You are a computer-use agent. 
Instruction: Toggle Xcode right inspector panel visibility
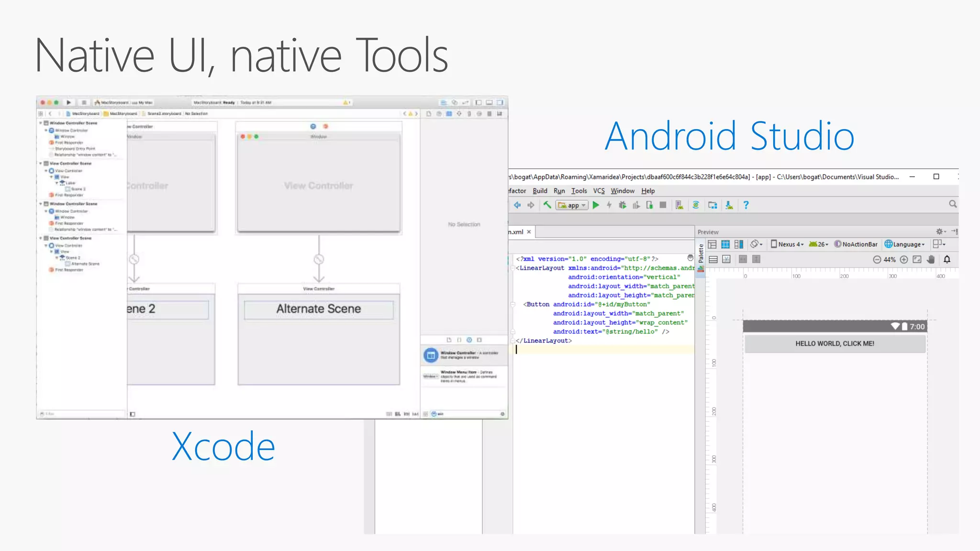tap(500, 102)
